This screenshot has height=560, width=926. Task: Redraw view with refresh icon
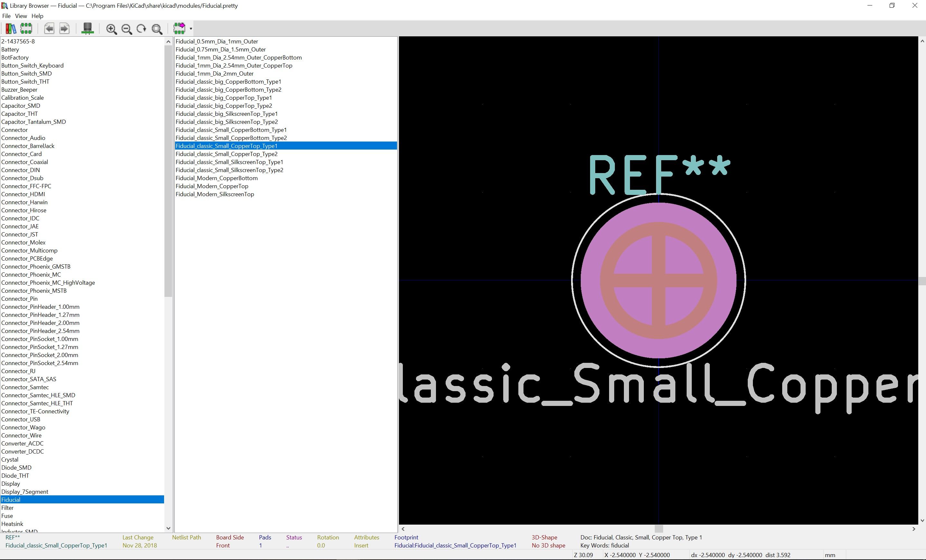(142, 29)
